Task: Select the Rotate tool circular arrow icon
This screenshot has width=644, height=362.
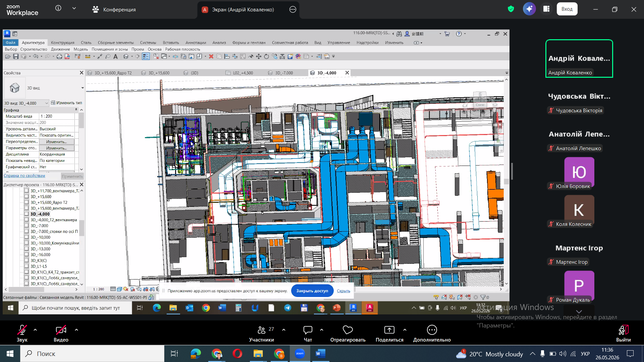Action: click(x=266, y=56)
